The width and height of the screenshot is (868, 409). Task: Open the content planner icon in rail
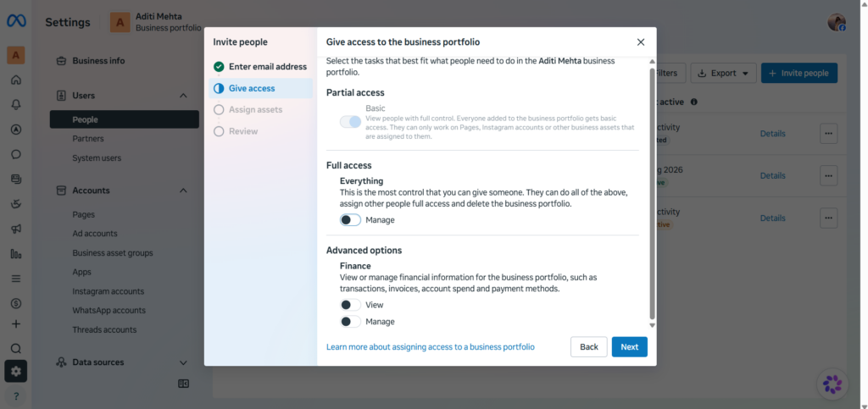tap(16, 179)
